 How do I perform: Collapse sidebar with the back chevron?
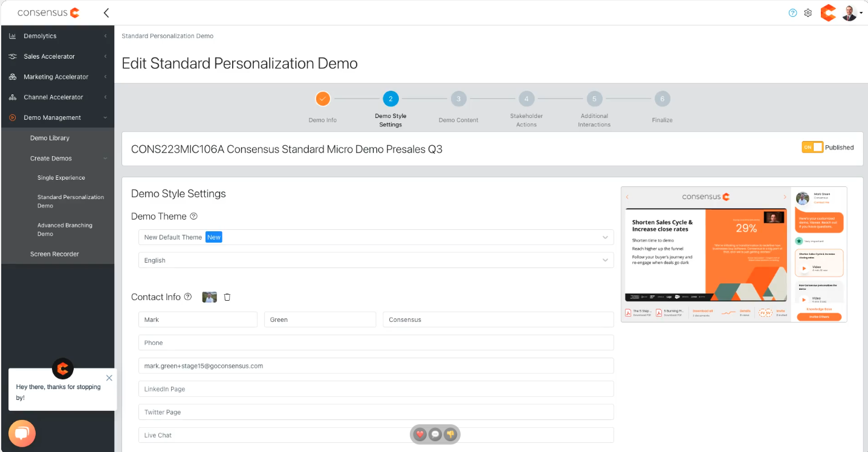tap(106, 13)
